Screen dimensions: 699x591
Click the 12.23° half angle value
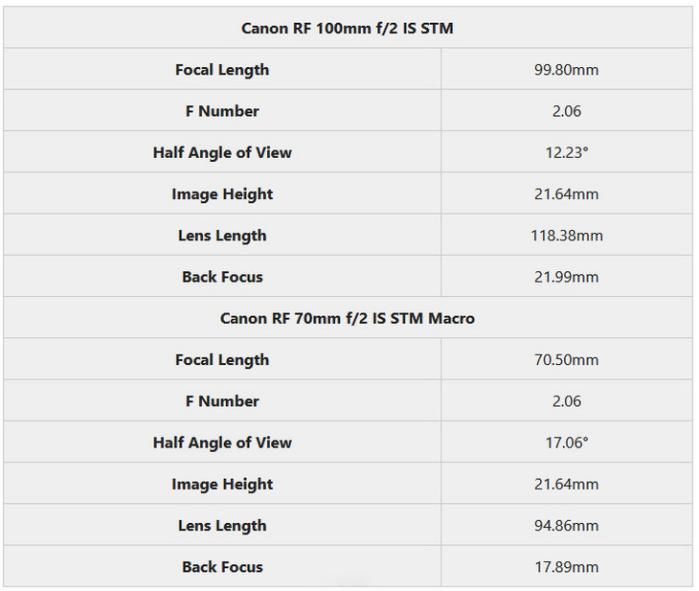566,153
